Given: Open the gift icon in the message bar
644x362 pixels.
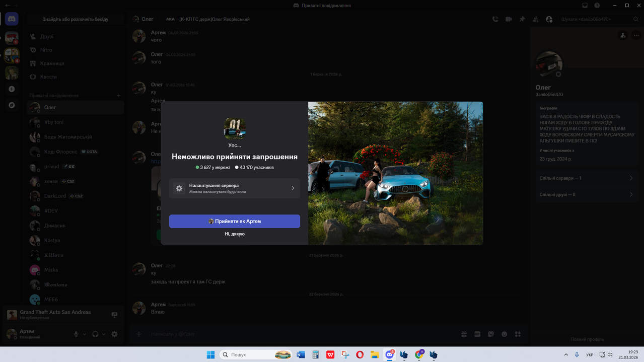Looking at the screenshot, I should click(464, 334).
